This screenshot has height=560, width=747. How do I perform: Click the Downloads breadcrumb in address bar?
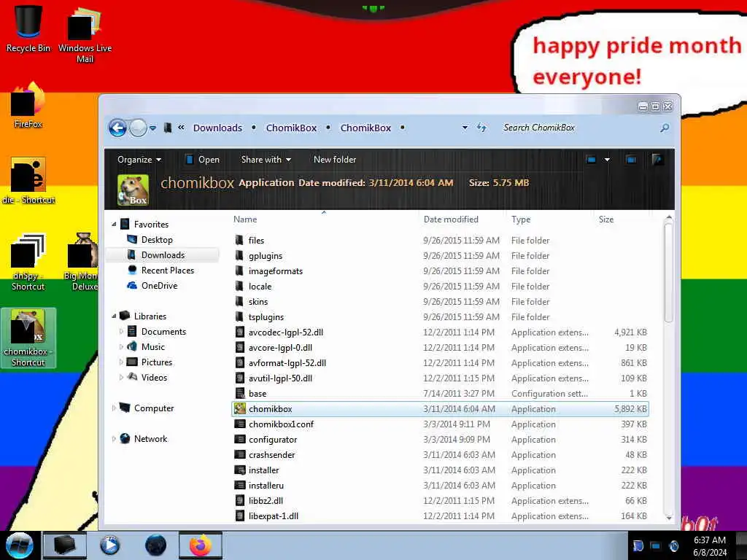pyautogui.click(x=217, y=128)
